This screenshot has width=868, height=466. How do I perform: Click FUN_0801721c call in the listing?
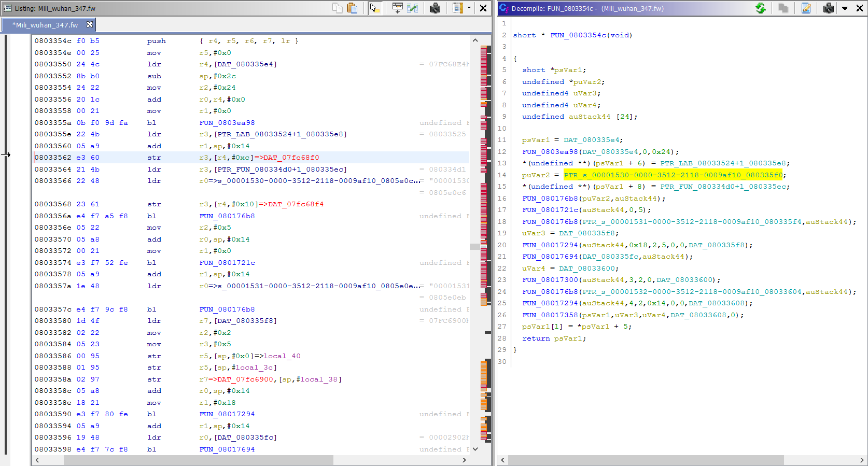coord(227,263)
